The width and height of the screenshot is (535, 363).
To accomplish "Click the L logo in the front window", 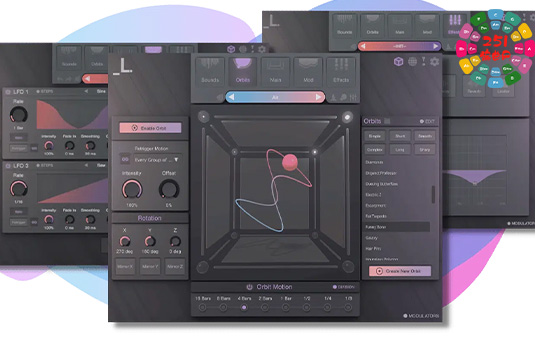I will [x=122, y=66].
